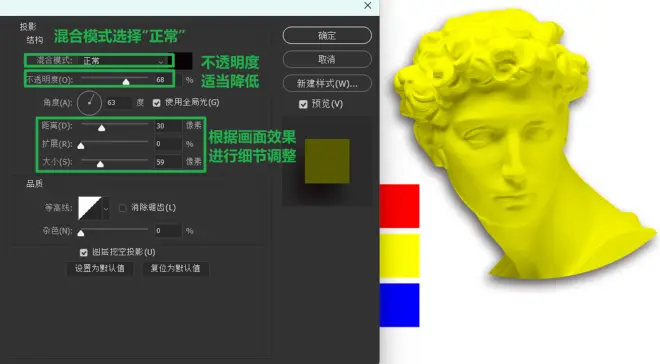Screen dimensions: 660x364
Task: Click the angle dial control
Action: 89,103
